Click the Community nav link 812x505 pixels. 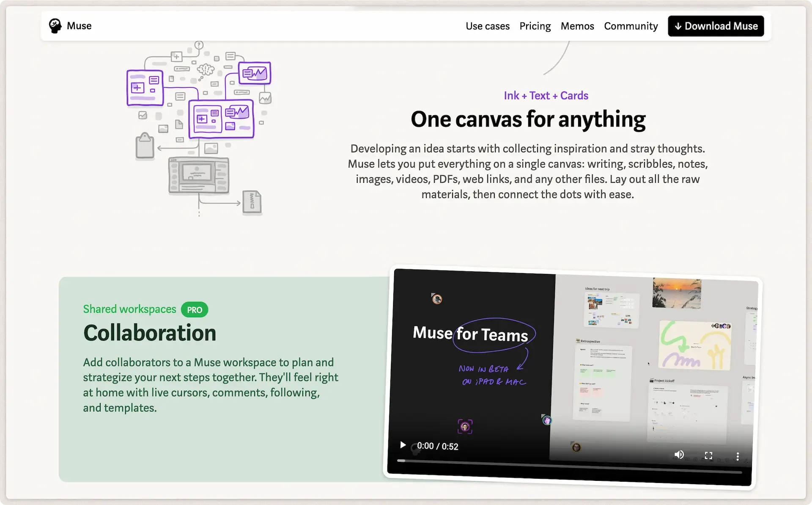(631, 25)
